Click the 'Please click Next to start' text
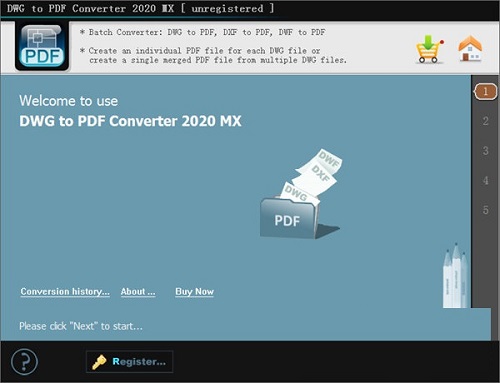The image size is (500, 383). 81,326
